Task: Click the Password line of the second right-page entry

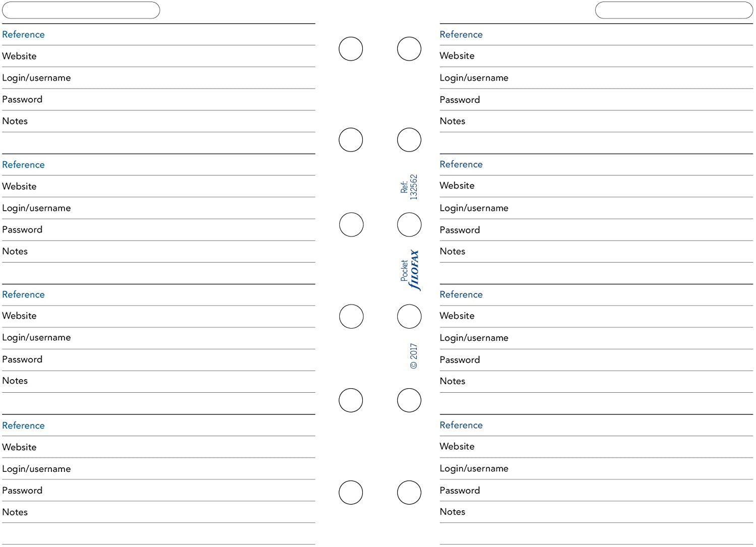Action: click(x=596, y=230)
